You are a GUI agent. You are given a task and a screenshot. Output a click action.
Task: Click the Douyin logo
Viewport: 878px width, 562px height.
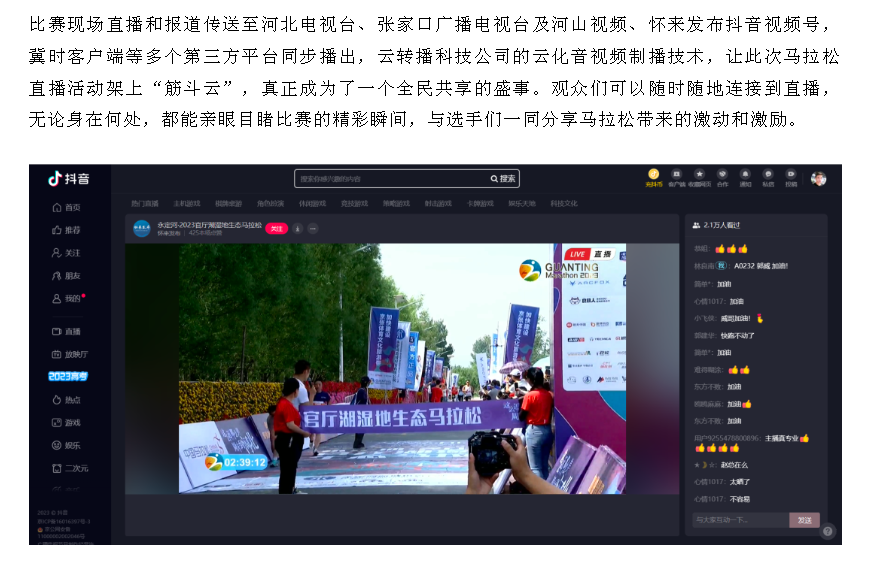point(69,179)
